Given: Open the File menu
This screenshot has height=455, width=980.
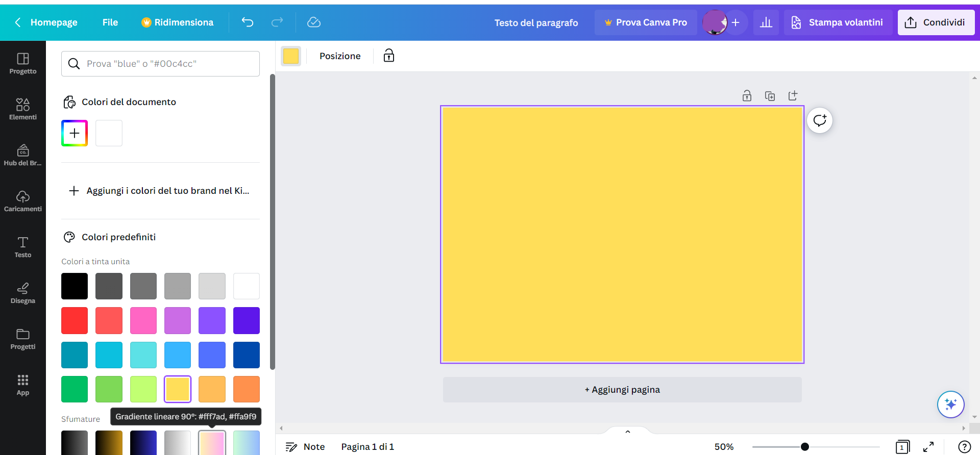Looking at the screenshot, I should [110, 22].
